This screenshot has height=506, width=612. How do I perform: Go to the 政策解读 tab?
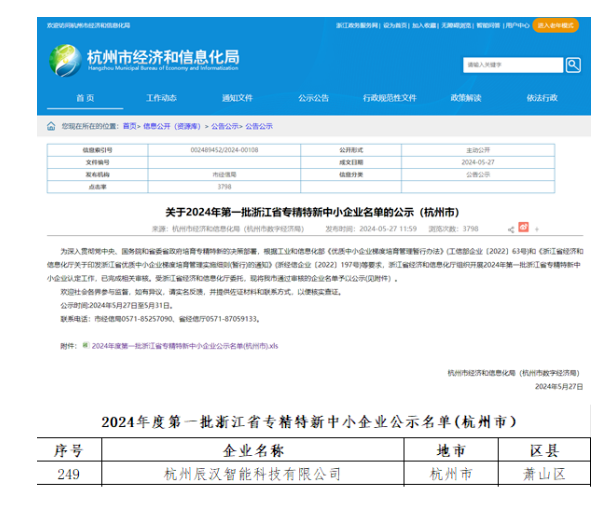pyautogui.click(x=465, y=98)
